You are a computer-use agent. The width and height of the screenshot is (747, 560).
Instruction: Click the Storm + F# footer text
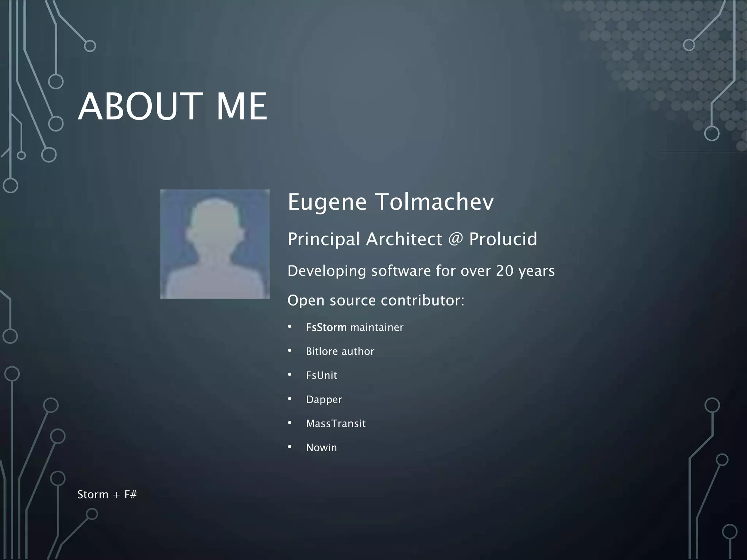point(107,495)
